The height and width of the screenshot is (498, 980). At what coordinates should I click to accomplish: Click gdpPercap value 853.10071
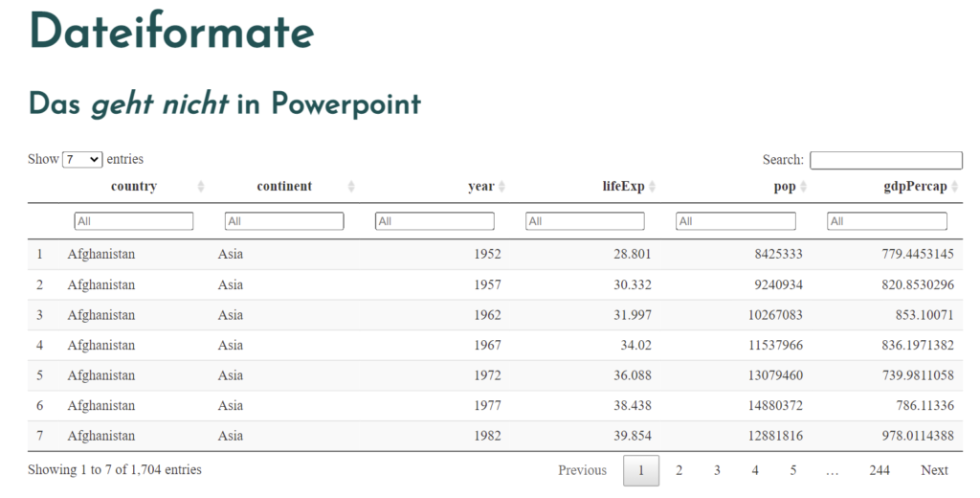tap(924, 315)
